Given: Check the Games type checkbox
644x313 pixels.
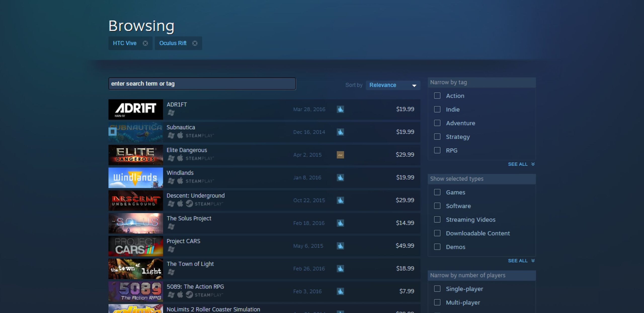Looking at the screenshot, I should [x=437, y=192].
